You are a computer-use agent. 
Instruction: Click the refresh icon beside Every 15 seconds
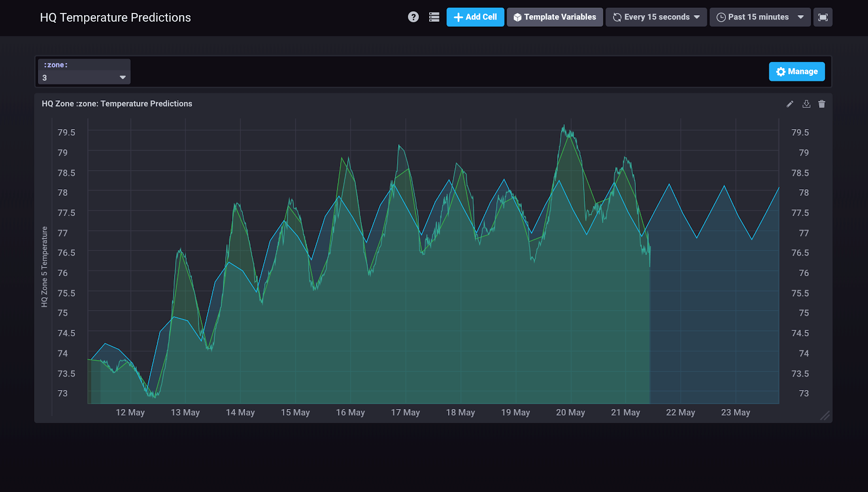(616, 17)
